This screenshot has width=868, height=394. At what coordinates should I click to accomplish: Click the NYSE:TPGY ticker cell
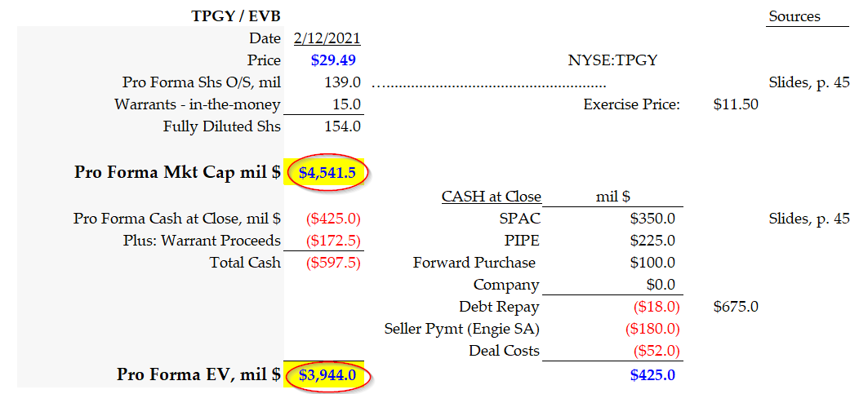click(x=612, y=60)
